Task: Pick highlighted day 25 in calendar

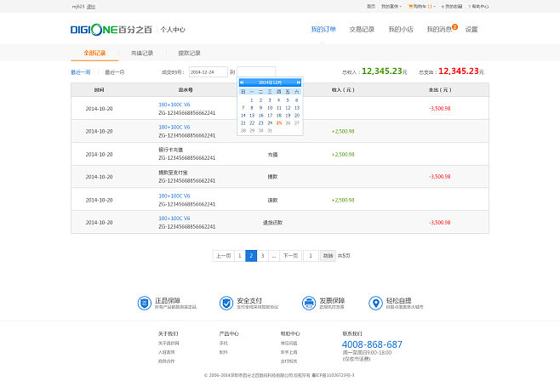Action: pos(279,122)
